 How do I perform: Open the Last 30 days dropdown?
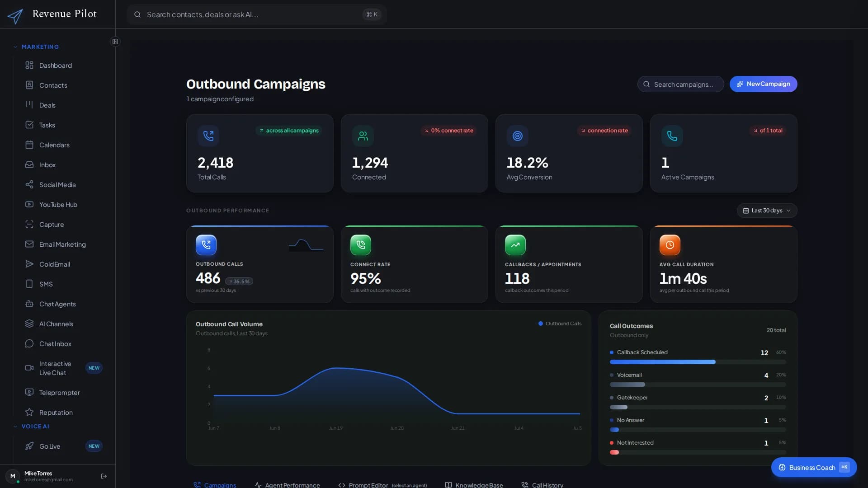(x=767, y=211)
